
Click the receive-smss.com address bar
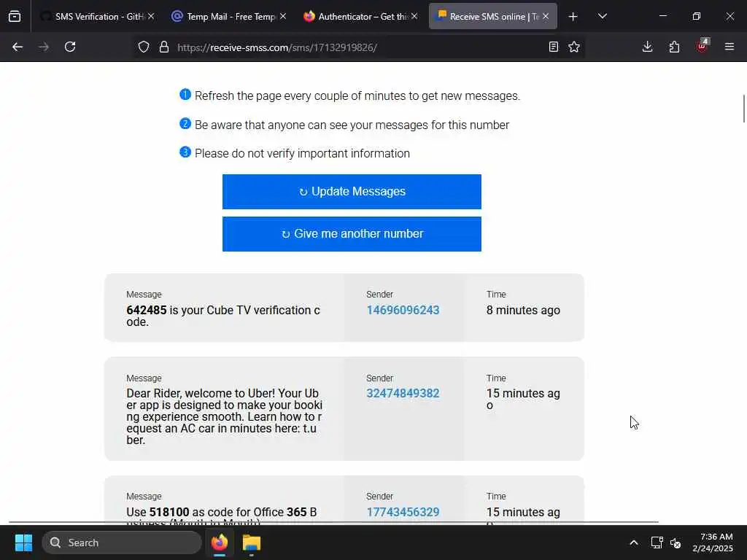click(x=357, y=47)
